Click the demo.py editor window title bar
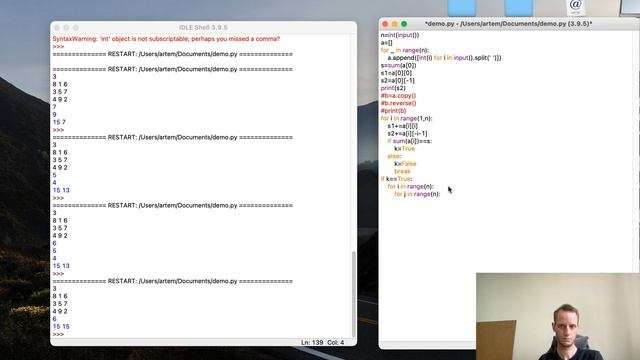 click(x=509, y=24)
